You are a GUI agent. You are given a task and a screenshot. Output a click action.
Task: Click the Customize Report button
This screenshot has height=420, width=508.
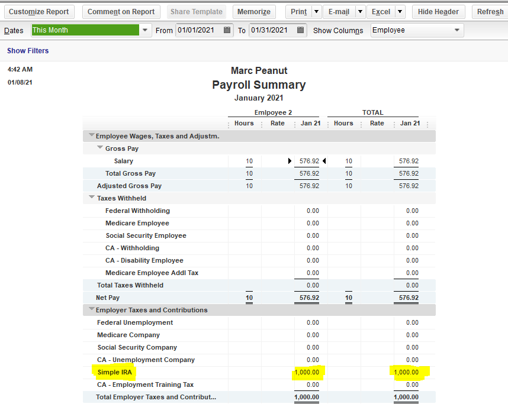[39, 12]
